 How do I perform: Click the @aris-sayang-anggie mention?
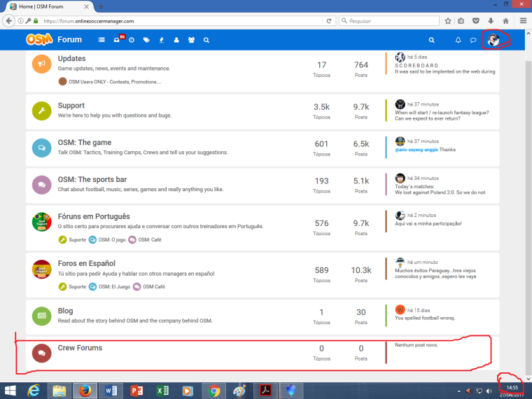(x=416, y=150)
